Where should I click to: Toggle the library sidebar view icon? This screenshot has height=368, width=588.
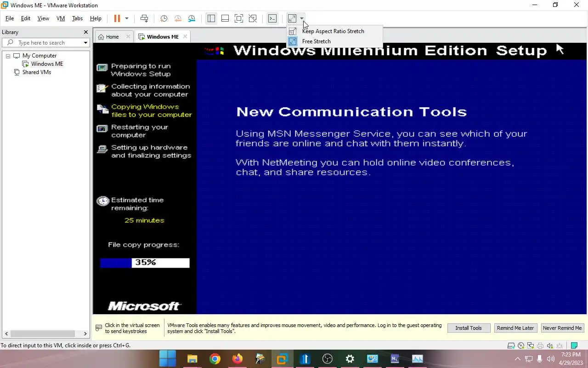211,18
